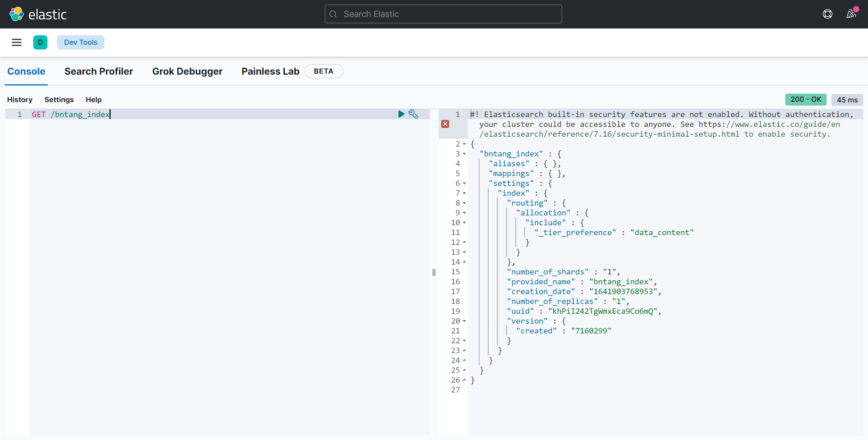Collapse the allocation fold on line 9
This screenshot has width=868, height=440.
tap(465, 213)
